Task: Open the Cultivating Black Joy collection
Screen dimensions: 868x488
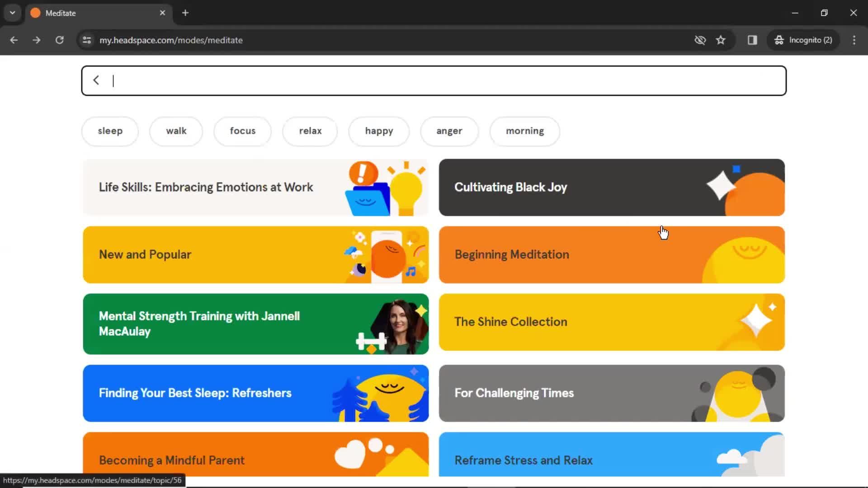Action: tap(612, 187)
